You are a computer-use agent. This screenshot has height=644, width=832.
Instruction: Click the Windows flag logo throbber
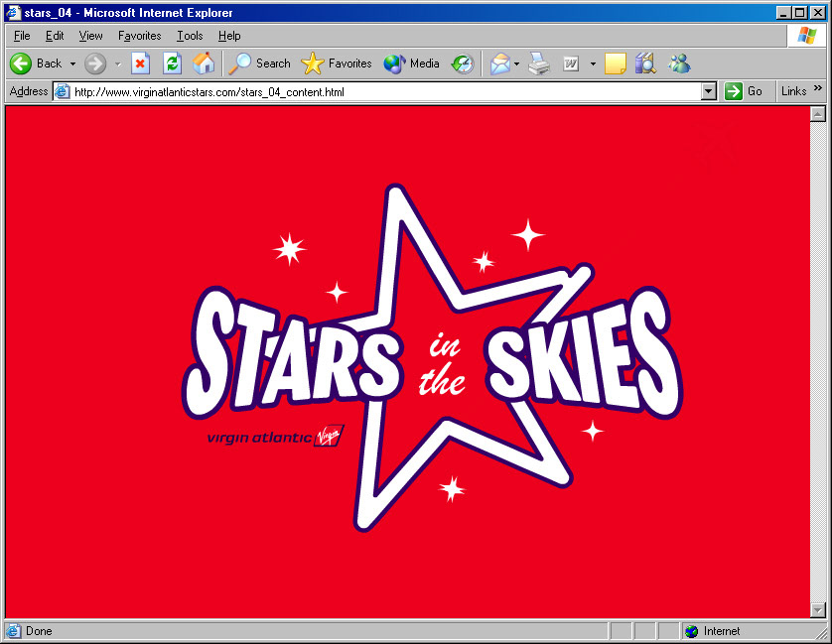click(806, 36)
